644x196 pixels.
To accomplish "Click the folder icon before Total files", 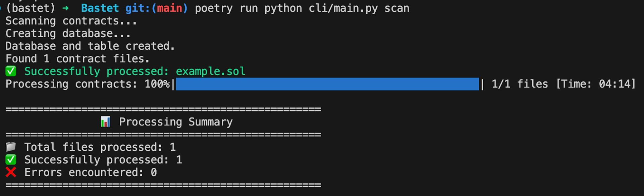I will pyautogui.click(x=11, y=147).
